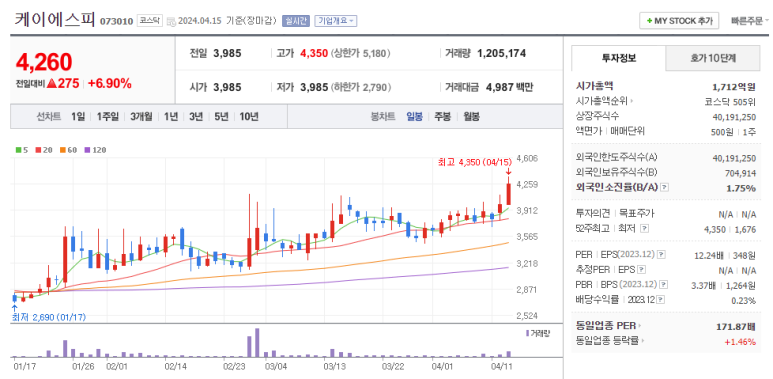Viewport: 773px width, 379px height.
Task: Click current price 4,260
Action: point(44,62)
